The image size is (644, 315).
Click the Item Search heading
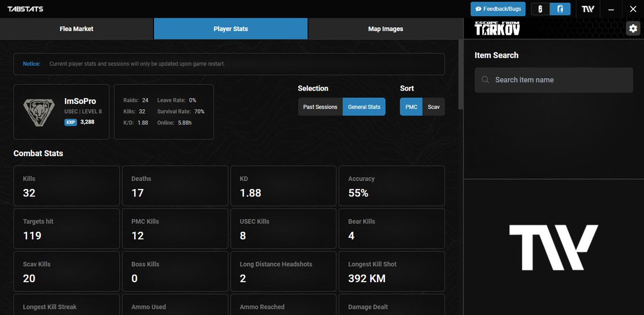tap(496, 55)
